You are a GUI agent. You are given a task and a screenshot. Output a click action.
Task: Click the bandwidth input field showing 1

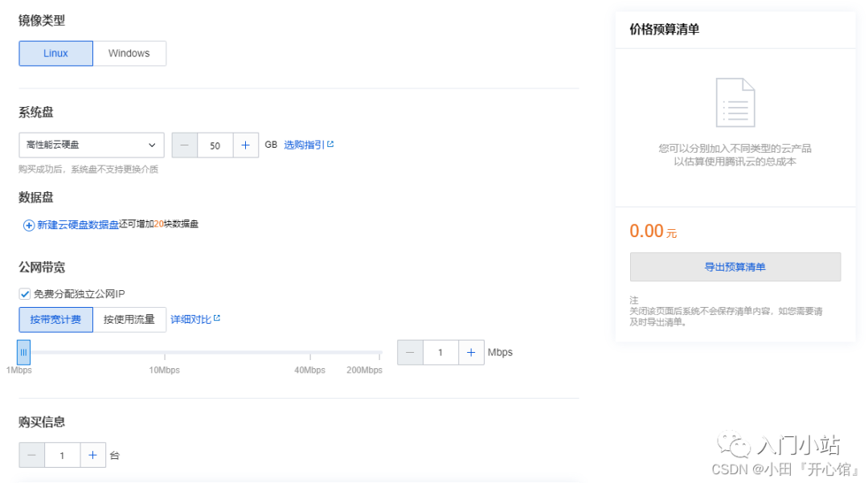(440, 352)
